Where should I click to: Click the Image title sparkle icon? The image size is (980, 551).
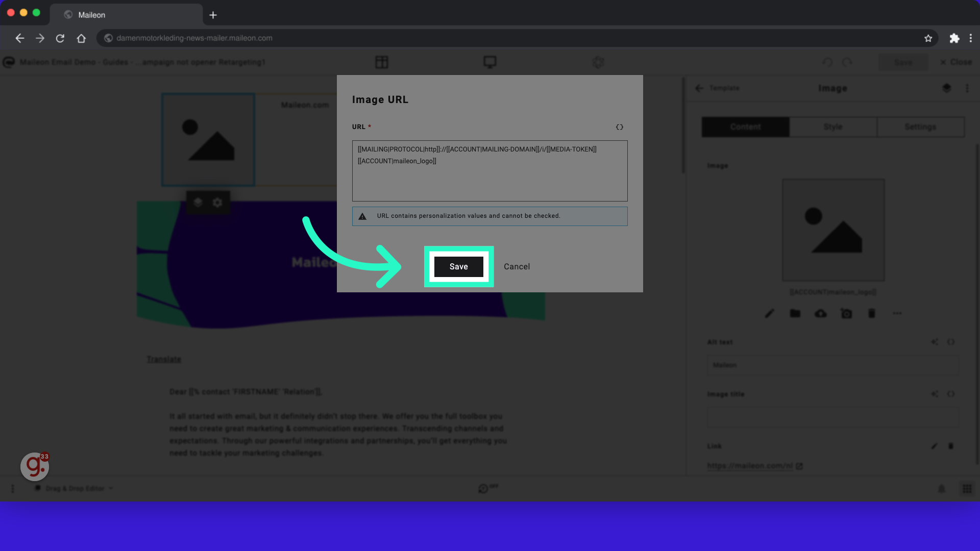click(x=935, y=394)
